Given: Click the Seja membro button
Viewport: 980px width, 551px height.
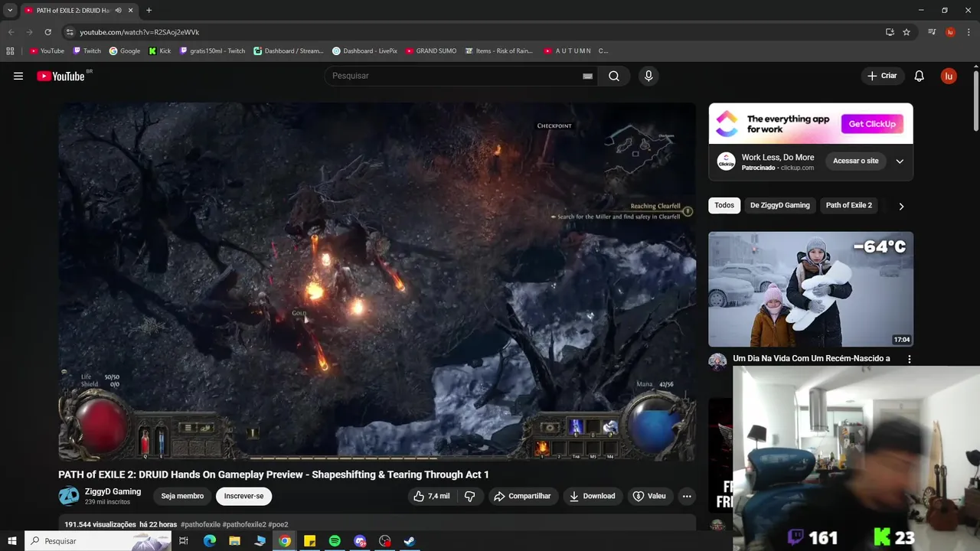Looking at the screenshot, I should [182, 496].
